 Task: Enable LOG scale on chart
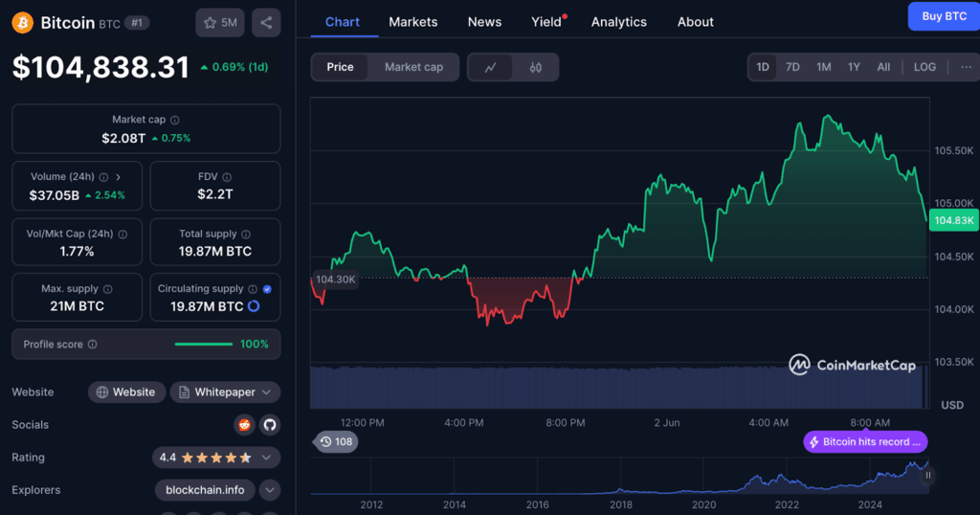point(924,67)
